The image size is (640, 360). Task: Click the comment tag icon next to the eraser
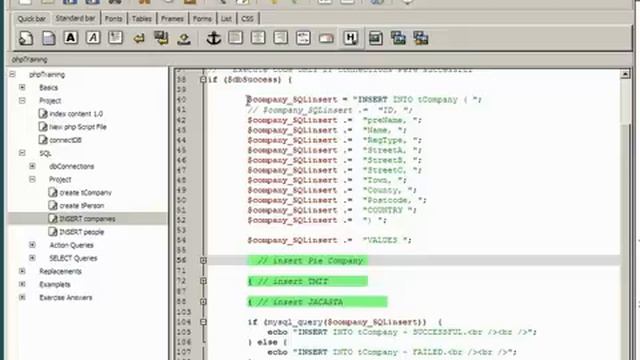[x=303, y=38]
